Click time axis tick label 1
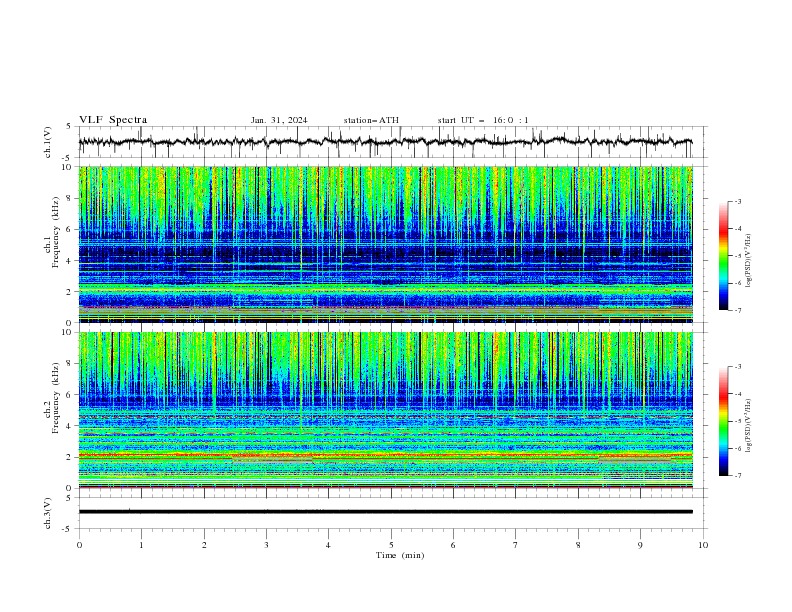Image resolution: width=792 pixels, height=612 pixels. point(141,545)
